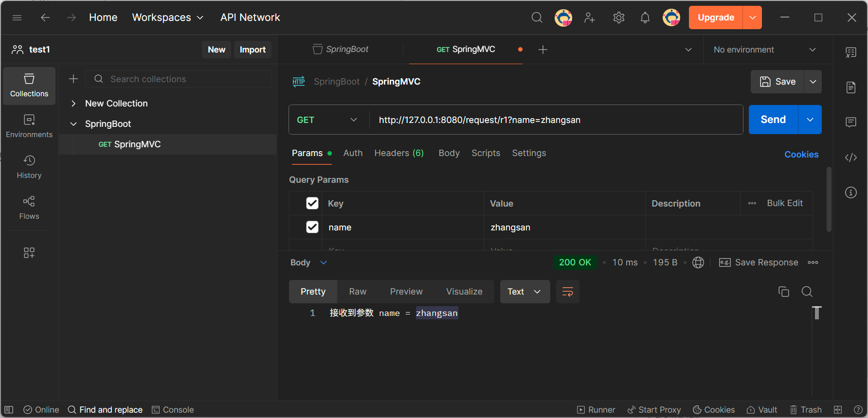
Task: Select the GET SpringMVC request in tree
Action: click(167, 144)
